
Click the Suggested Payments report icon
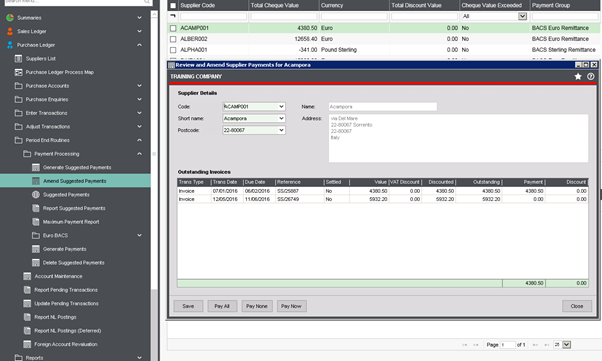pyautogui.click(x=36, y=195)
